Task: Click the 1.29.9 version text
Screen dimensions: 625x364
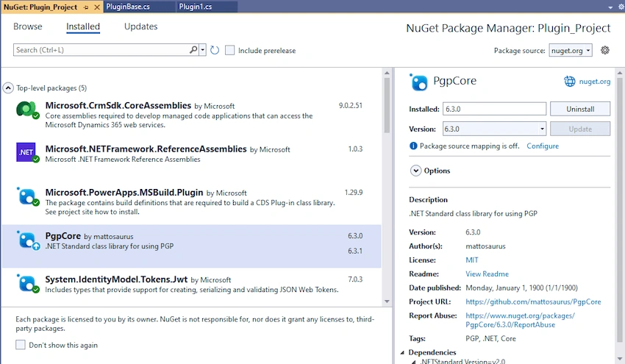Action: point(354,192)
